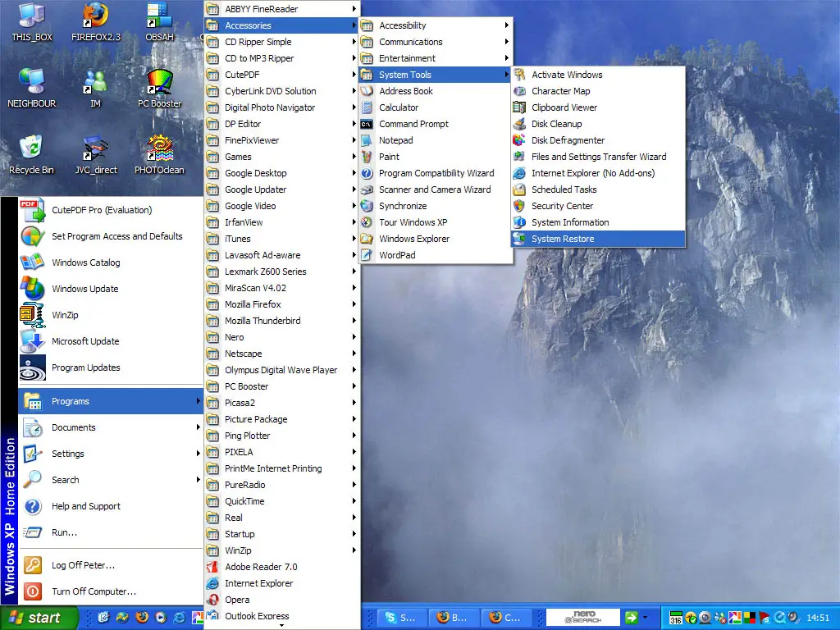Open Windows Catalog from Start menu

tap(111, 262)
